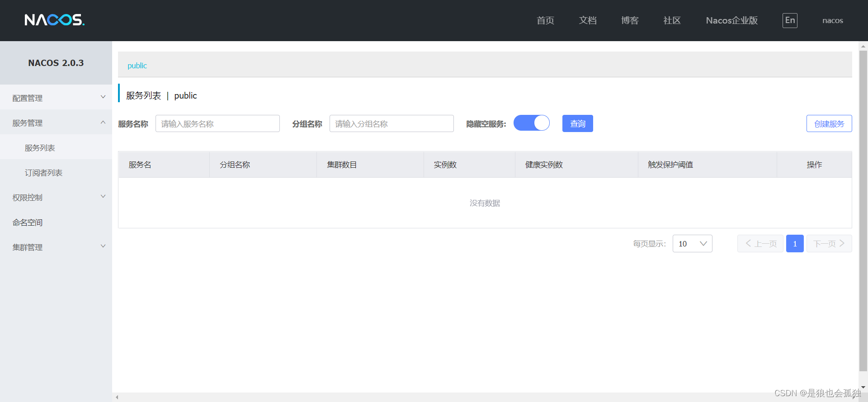Focus the service name input field
Viewport: 868px width, 402px height.
pyautogui.click(x=217, y=123)
